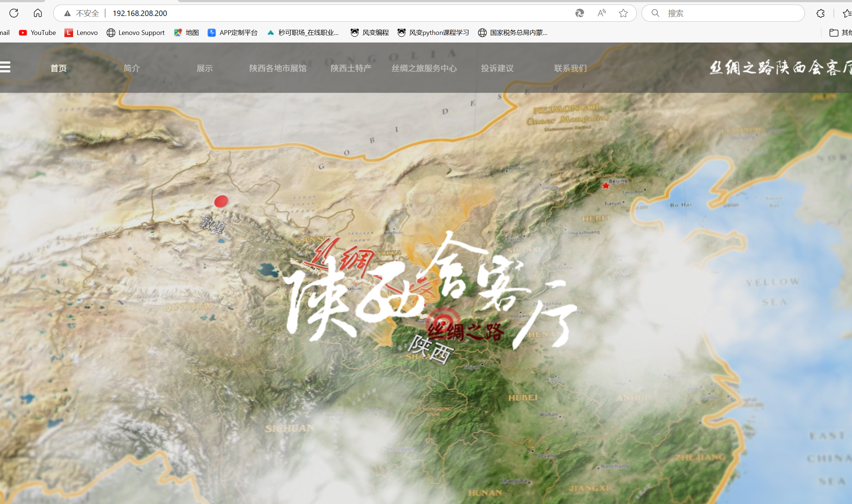Open the YouTube bookmark
Viewport: 852px width, 504px height.
pyautogui.click(x=37, y=33)
